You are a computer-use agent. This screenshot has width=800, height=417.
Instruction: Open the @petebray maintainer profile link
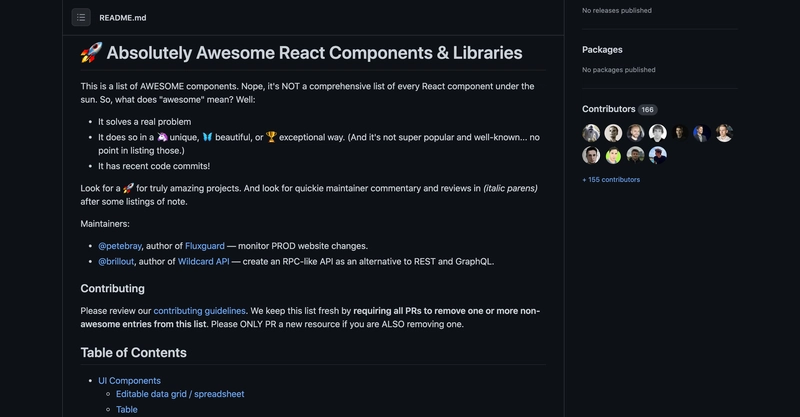click(120, 246)
